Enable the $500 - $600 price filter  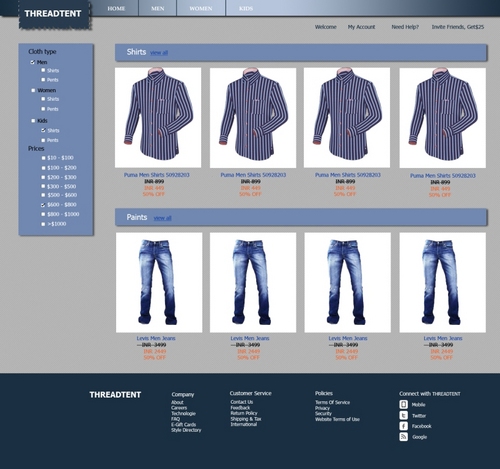pyautogui.click(x=43, y=195)
